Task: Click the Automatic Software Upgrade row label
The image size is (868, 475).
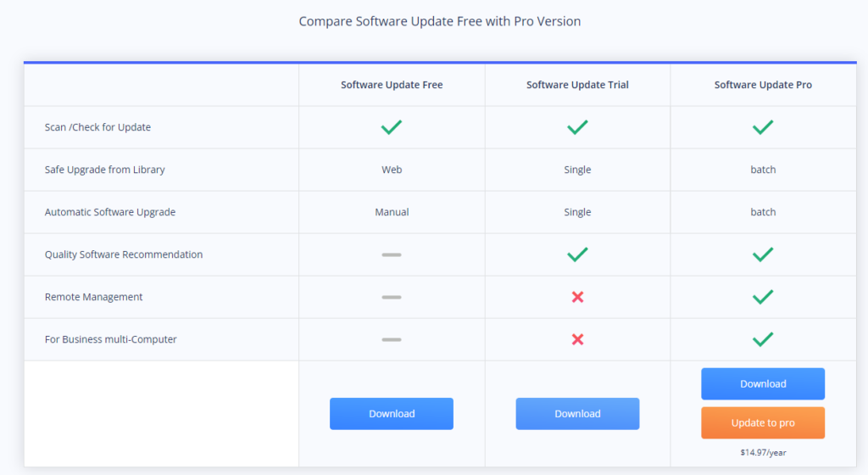Action: (110, 212)
